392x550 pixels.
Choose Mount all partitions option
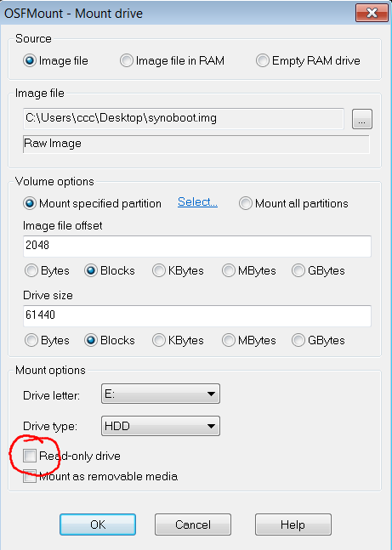pyautogui.click(x=293, y=203)
